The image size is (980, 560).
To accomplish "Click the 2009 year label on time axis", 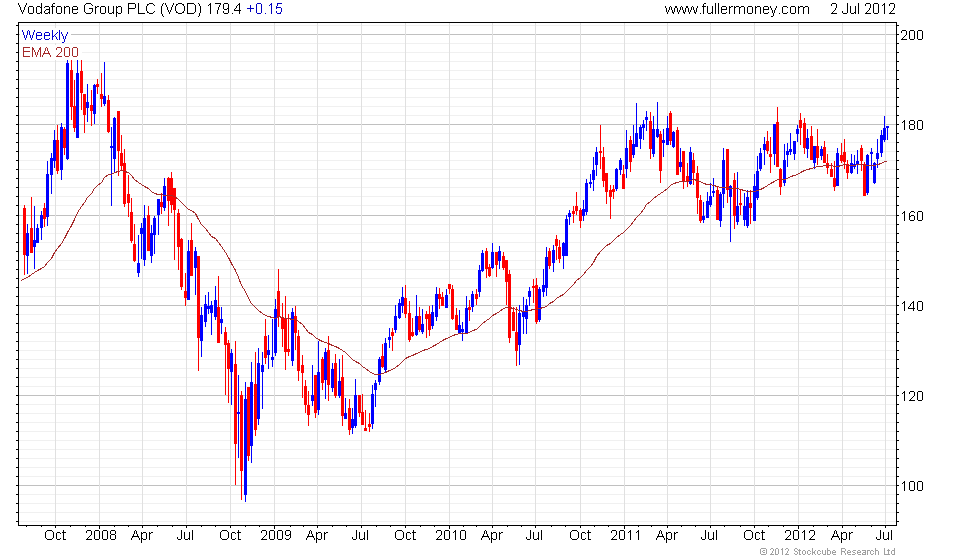I will [276, 535].
